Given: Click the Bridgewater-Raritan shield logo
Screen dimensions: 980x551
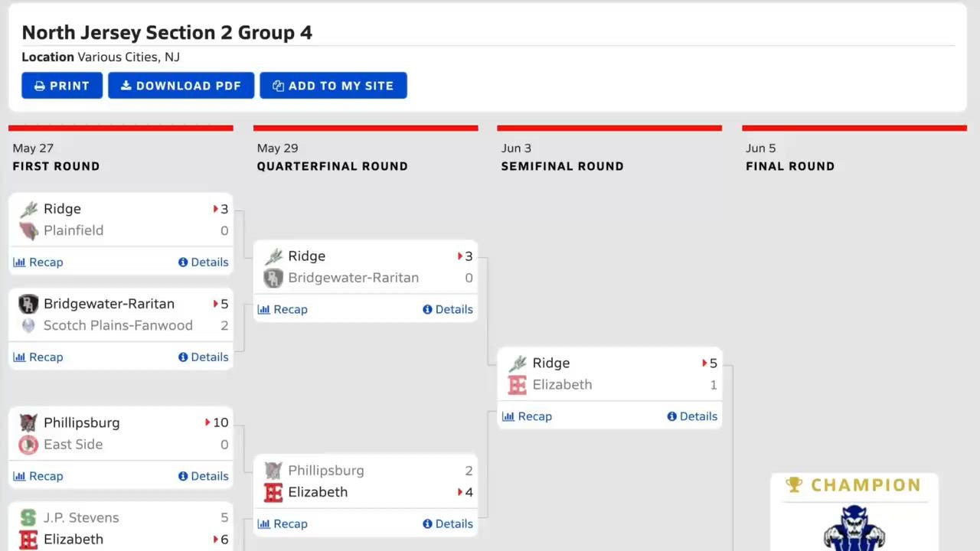Looking at the screenshot, I should 28,304.
